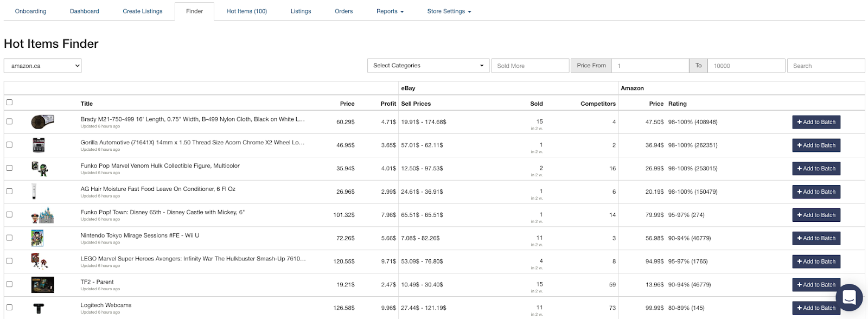868x319 pixels.
Task: Add Gorilla Automotive item to batch
Action: point(816,145)
